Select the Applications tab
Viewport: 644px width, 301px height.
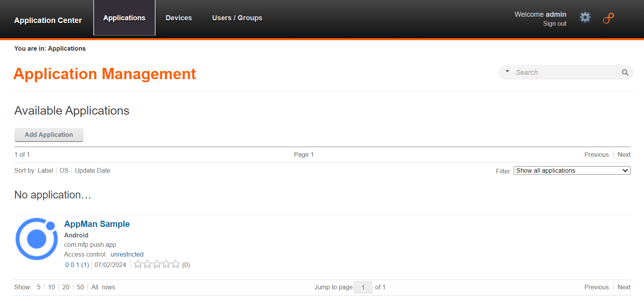[124, 18]
